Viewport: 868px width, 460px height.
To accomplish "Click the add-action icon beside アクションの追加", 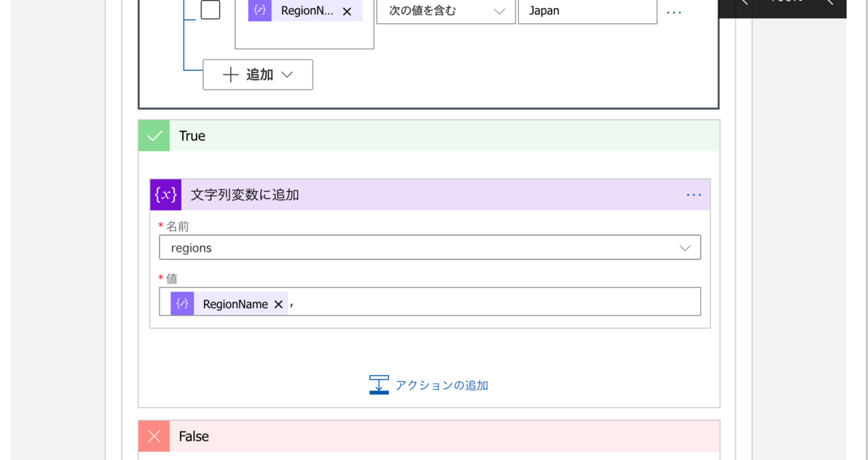I will point(379,385).
